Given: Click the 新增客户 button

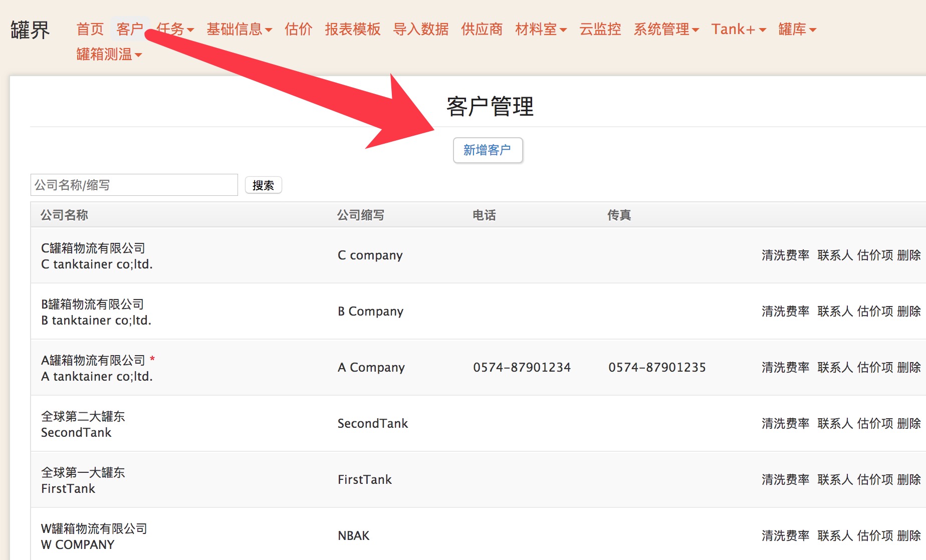Looking at the screenshot, I should (488, 150).
